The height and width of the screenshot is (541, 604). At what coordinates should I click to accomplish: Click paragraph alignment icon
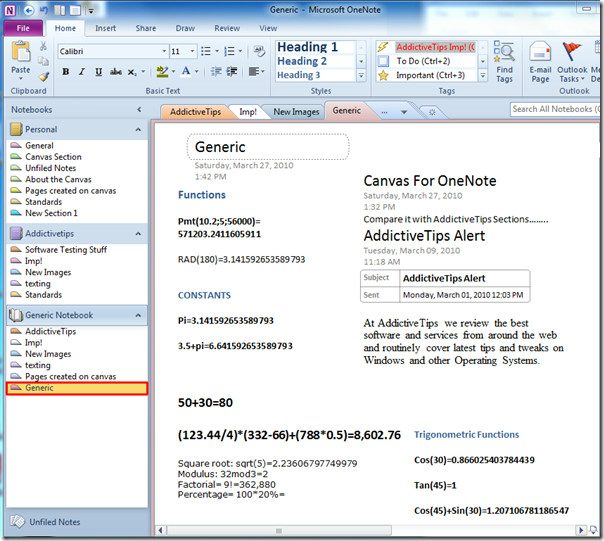click(x=253, y=72)
